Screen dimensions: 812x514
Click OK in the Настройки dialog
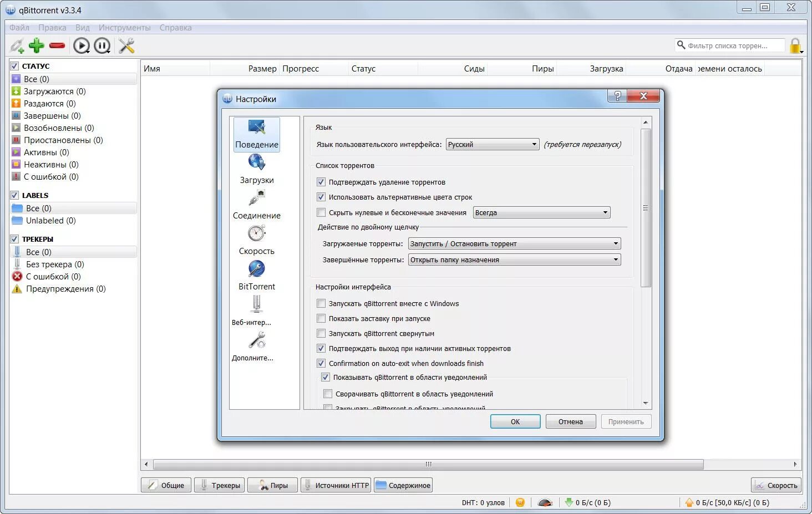(515, 422)
